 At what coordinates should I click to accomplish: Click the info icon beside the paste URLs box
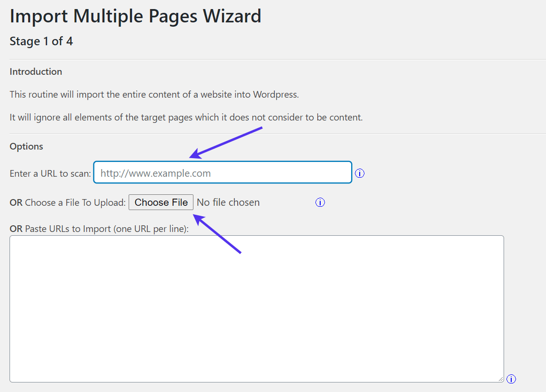[x=511, y=379]
